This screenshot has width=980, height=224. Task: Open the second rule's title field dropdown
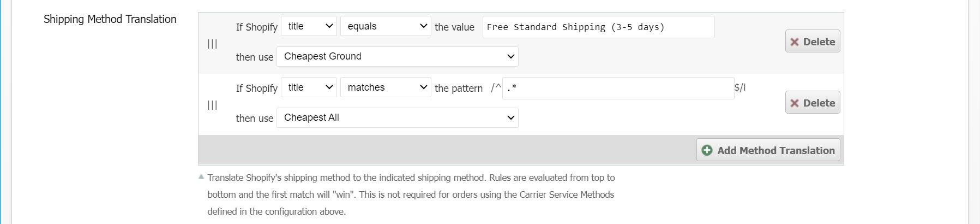pyautogui.click(x=309, y=87)
